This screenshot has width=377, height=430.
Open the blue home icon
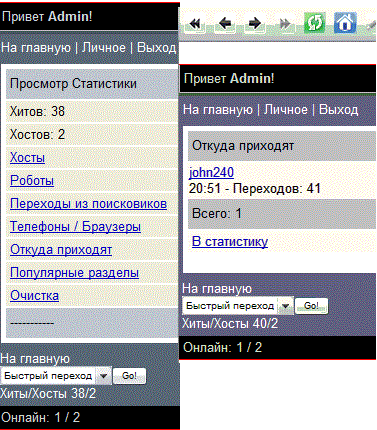(345, 23)
